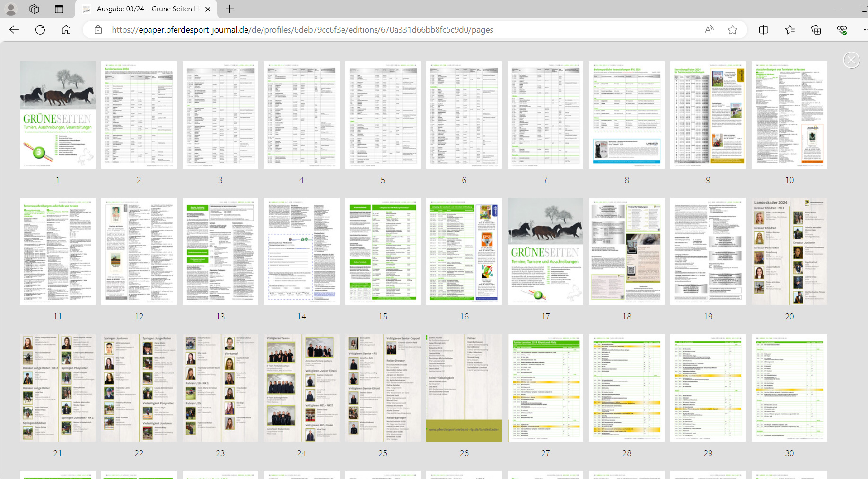Click the browser back arrow
Screen dimensions: 868x479
coord(14,29)
